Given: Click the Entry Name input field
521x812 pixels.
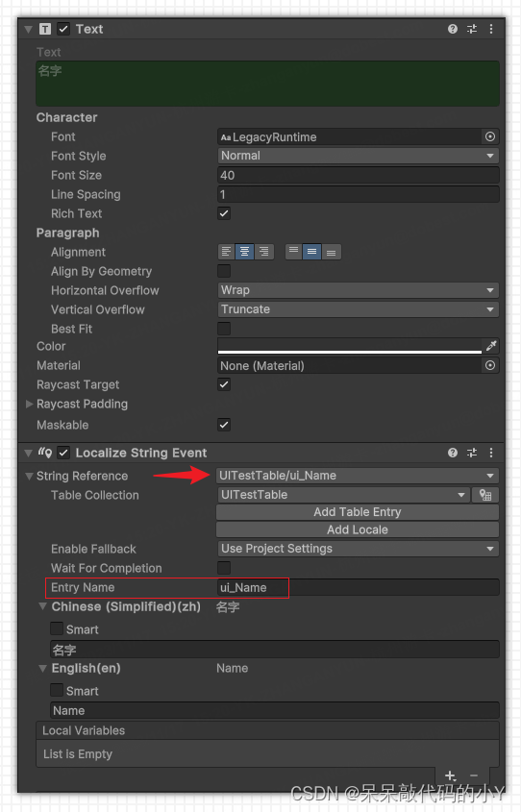Looking at the screenshot, I should point(358,588).
